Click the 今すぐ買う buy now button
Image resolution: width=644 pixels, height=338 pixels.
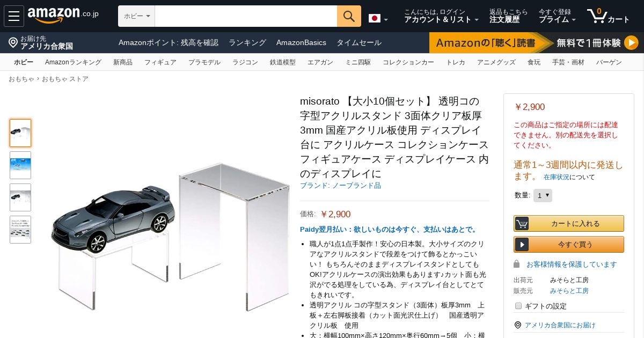[569, 244]
